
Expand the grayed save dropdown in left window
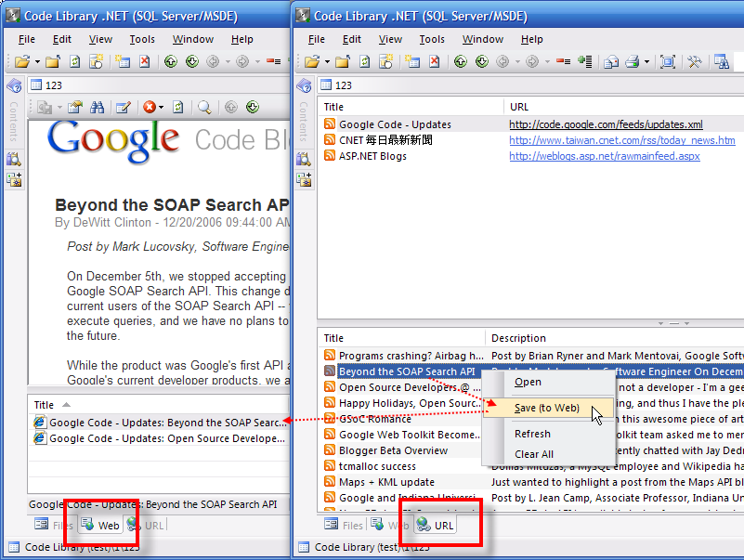tap(59, 107)
